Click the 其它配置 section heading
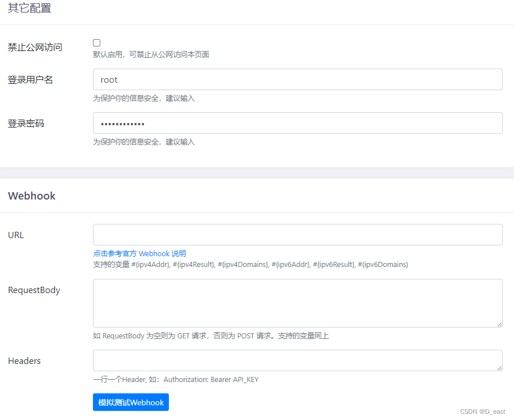This screenshot has height=420, width=514. click(x=29, y=8)
